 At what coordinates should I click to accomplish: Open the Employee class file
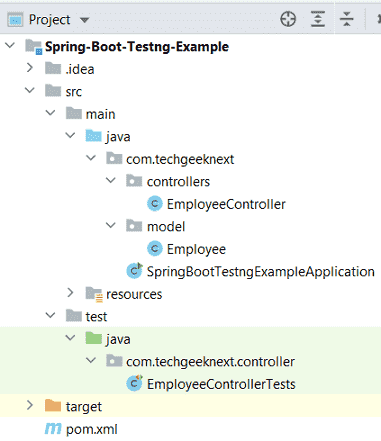(196, 249)
